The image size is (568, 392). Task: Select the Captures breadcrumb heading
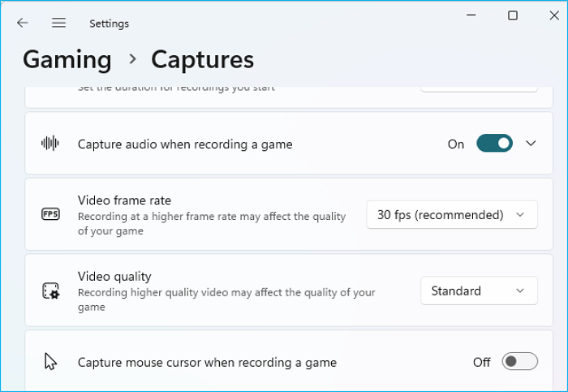point(202,60)
